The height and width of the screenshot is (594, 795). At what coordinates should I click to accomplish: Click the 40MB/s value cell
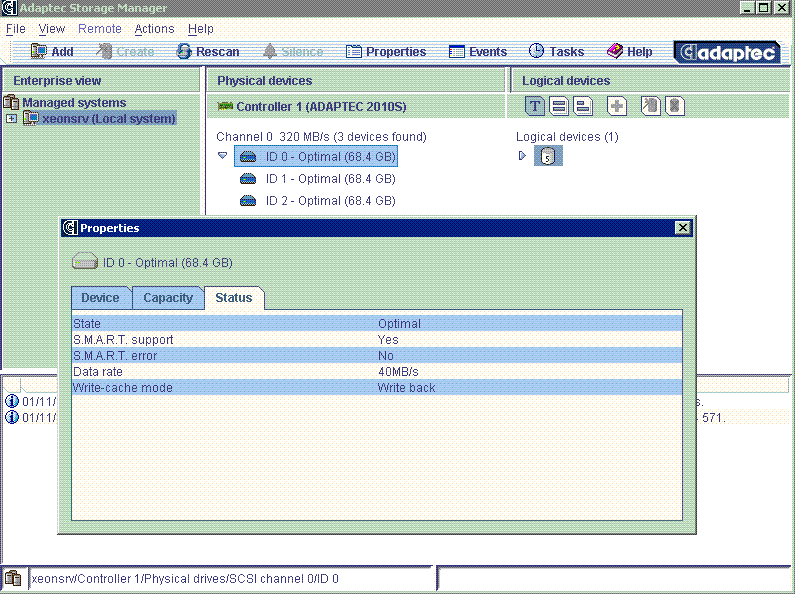(399, 372)
